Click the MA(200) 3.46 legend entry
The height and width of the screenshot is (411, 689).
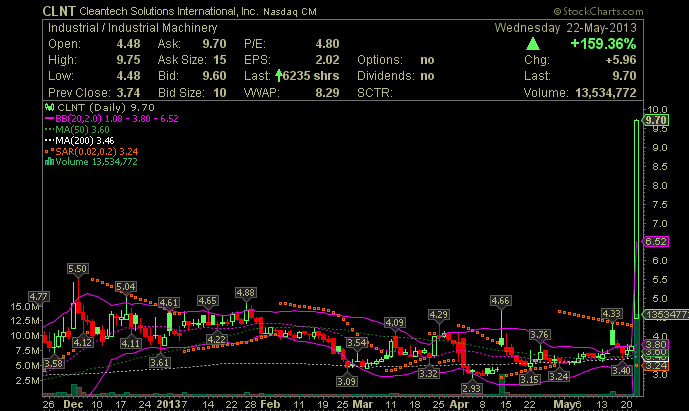pyautogui.click(x=80, y=141)
